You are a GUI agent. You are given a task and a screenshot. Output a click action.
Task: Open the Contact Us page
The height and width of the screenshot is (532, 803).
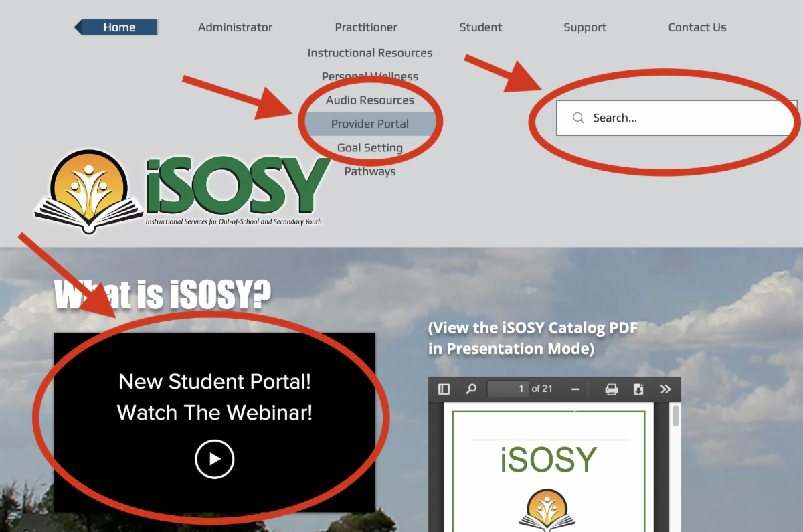click(697, 27)
